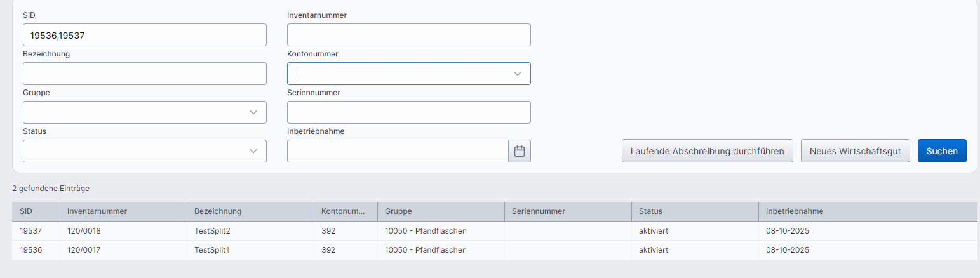980x278 pixels.
Task: Click the Inbetriebnahme date field
Action: point(398,151)
